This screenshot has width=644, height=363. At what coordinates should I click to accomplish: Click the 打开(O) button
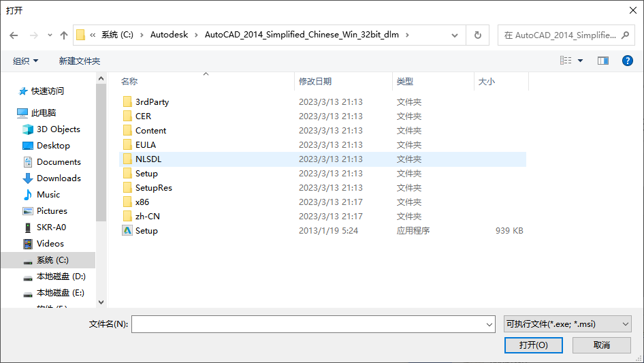pyautogui.click(x=533, y=345)
